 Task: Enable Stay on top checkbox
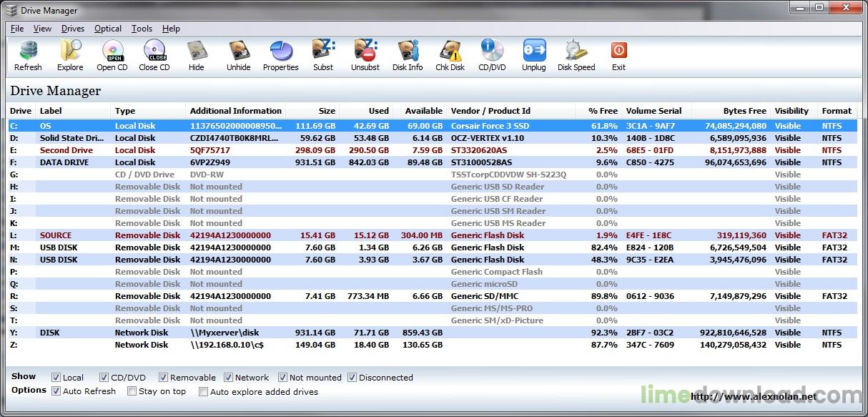(132, 391)
